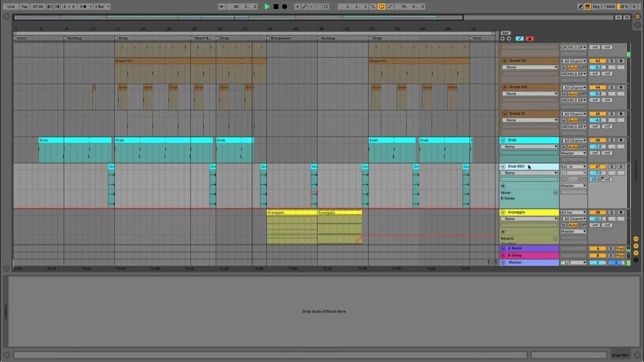Screen dimensions: 644x362
Task: Fold the Stab track
Action: coord(503,140)
